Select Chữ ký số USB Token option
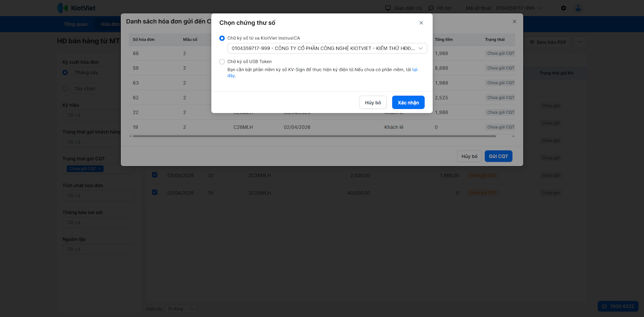Viewport: 644px width, 317px height. (222, 62)
